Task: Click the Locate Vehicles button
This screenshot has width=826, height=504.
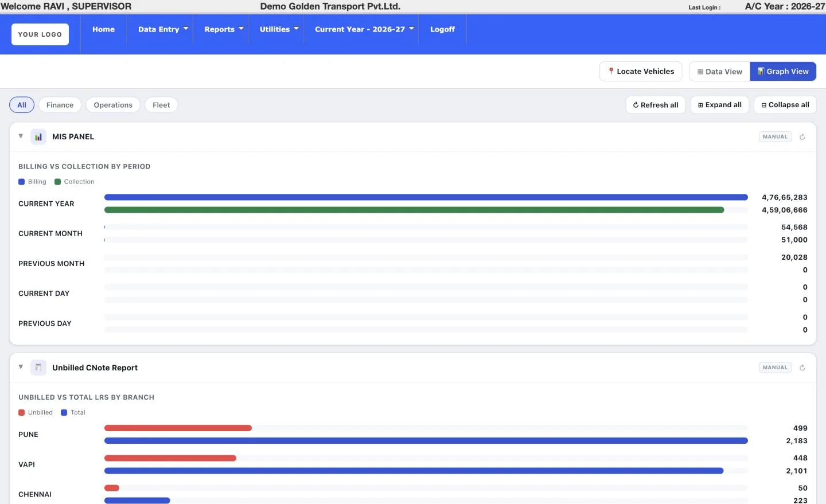Action: click(641, 72)
